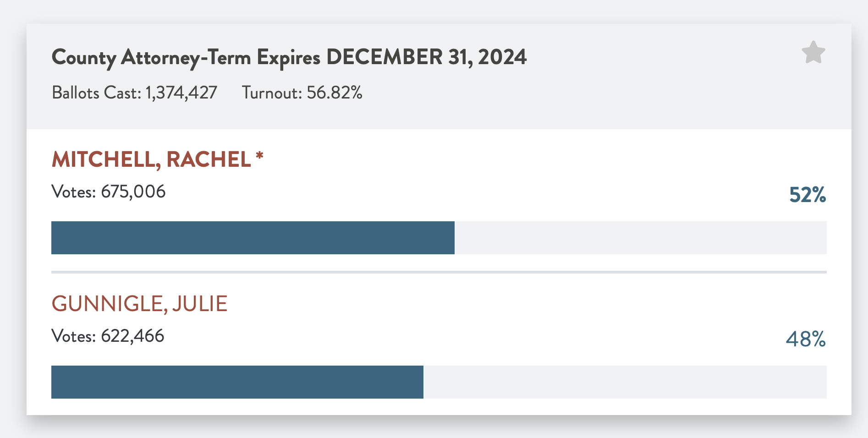Click the 52% percentage label
This screenshot has width=868, height=438.
tap(808, 195)
